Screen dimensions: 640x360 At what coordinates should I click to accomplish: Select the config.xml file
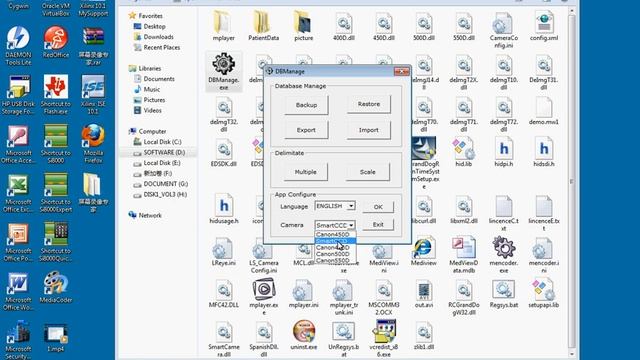pos(544,26)
